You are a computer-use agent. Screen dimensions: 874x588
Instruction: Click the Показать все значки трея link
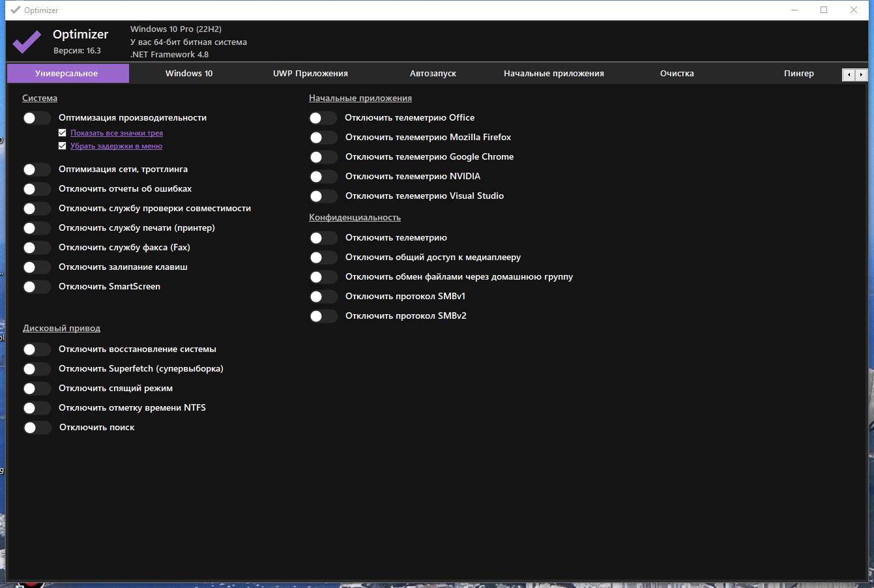coord(117,133)
